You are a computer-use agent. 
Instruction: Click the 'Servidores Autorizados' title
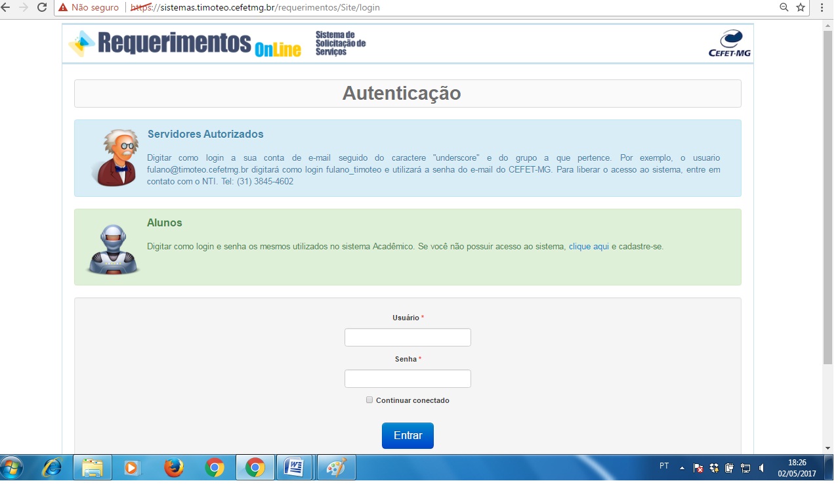[x=205, y=134]
